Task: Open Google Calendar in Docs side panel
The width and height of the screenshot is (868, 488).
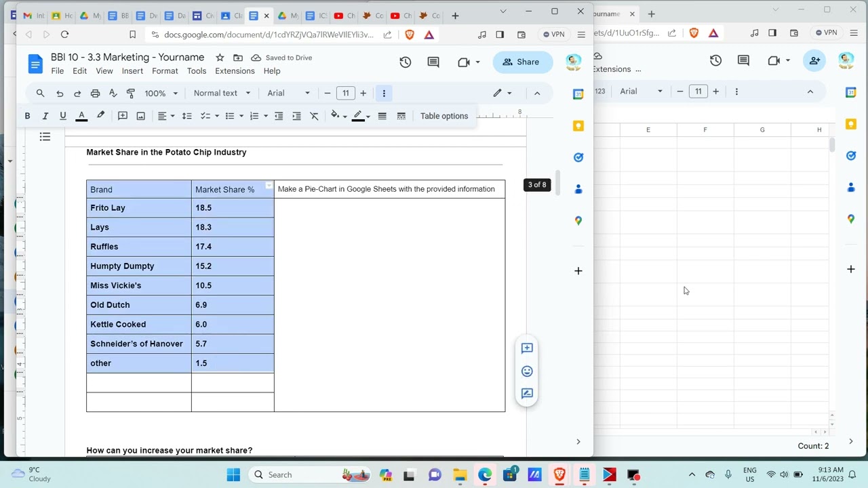Action: point(578,94)
